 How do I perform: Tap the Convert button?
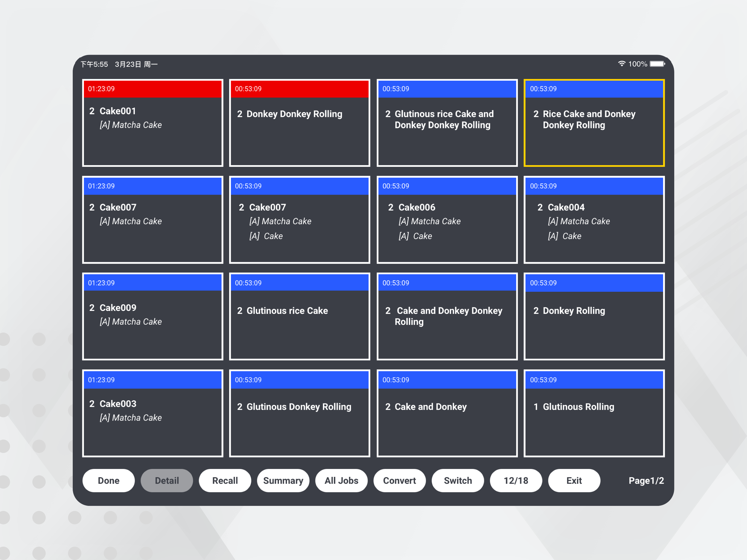click(x=399, y=480)
